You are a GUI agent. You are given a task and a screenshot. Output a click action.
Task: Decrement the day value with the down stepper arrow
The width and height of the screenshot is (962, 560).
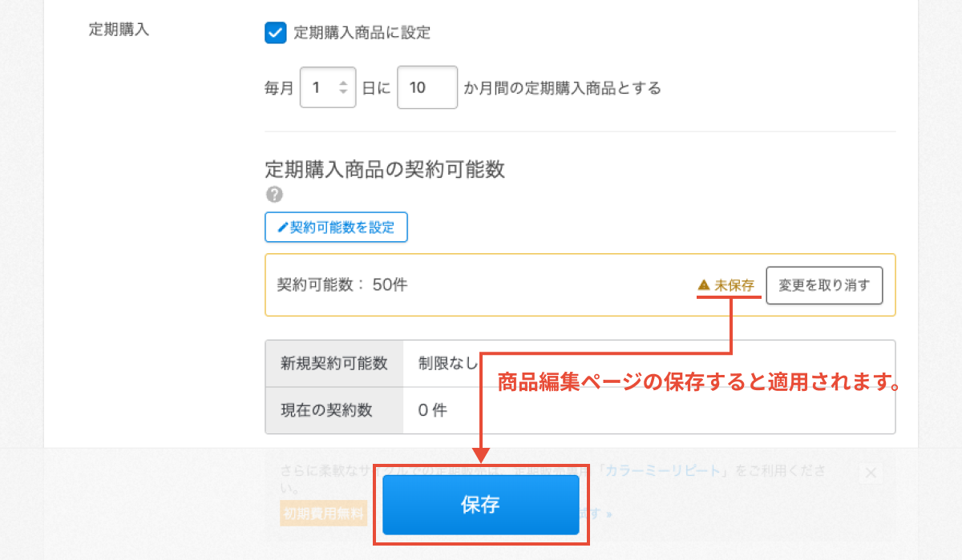point(344,91)
